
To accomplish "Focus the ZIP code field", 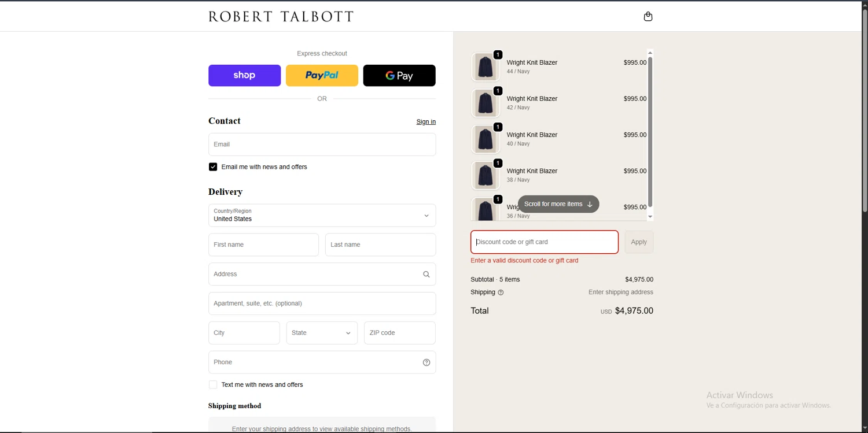I will point(399,333).
